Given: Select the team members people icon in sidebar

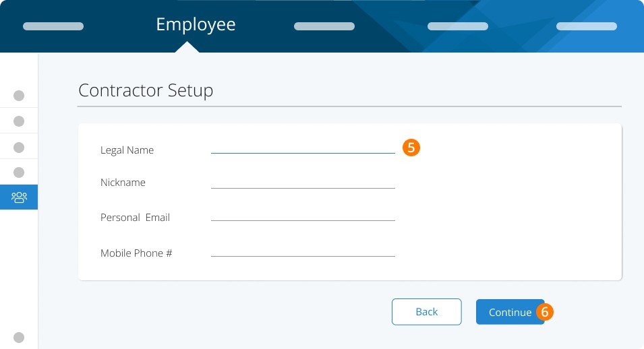Looking at the screenshot, I should click(19, 197).
